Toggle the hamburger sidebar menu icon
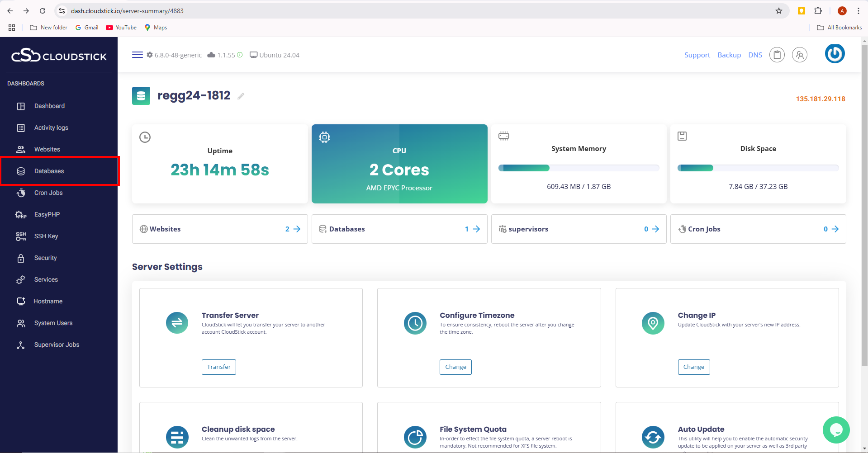The width and height of the screenshot is (868, 453). tap(137, 55)
